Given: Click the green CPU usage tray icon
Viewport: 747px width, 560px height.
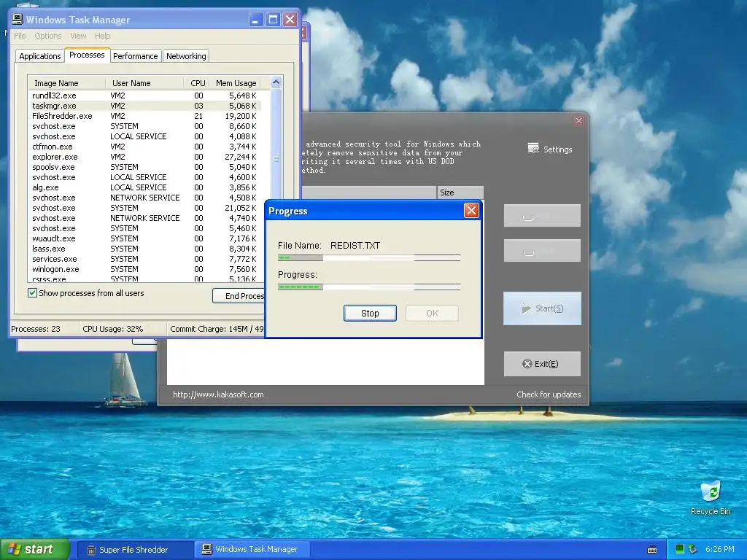Looking at the screenshot, I should [680, 549].
